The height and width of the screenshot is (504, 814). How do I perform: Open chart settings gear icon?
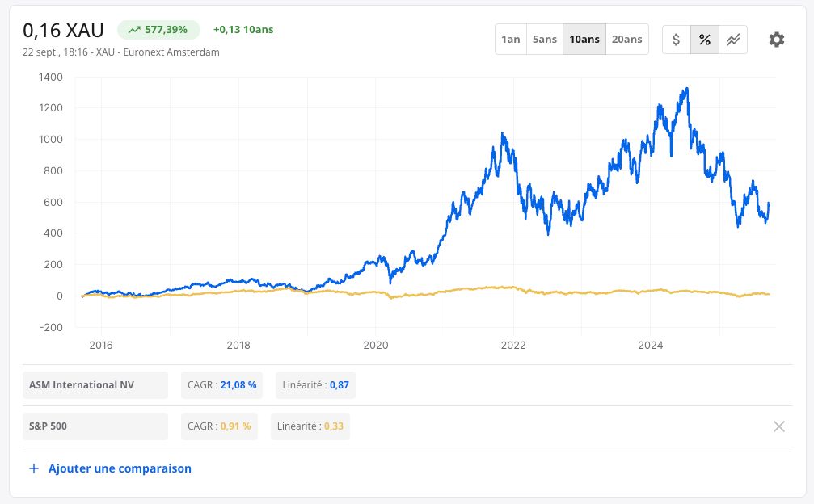click(776, 40)
